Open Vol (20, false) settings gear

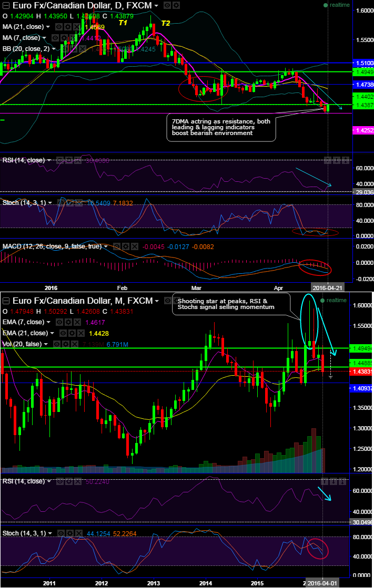[66, 344]
